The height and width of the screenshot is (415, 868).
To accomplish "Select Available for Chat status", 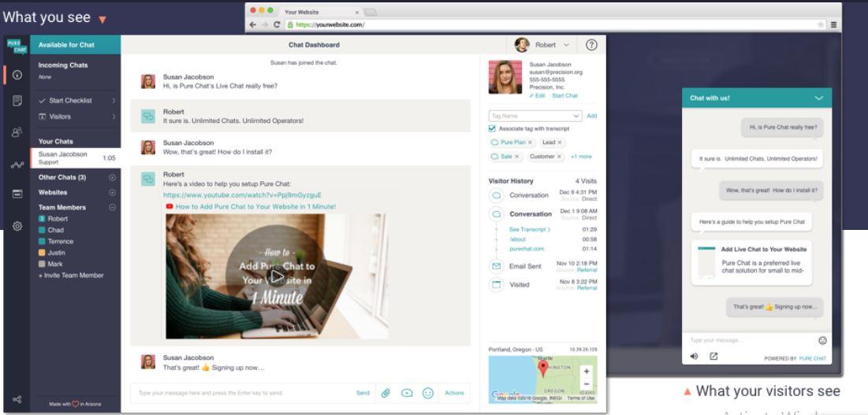I will click(x=75, y=45).
